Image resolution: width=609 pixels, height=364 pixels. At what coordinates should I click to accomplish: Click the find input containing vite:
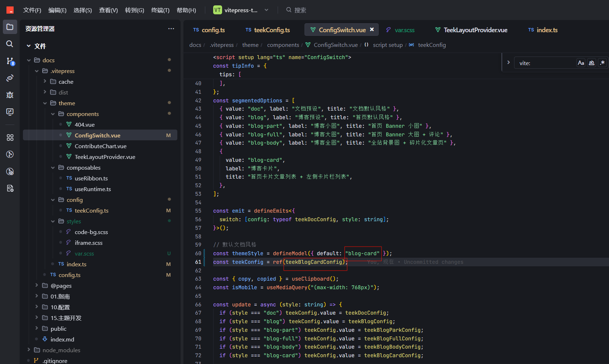545,63
